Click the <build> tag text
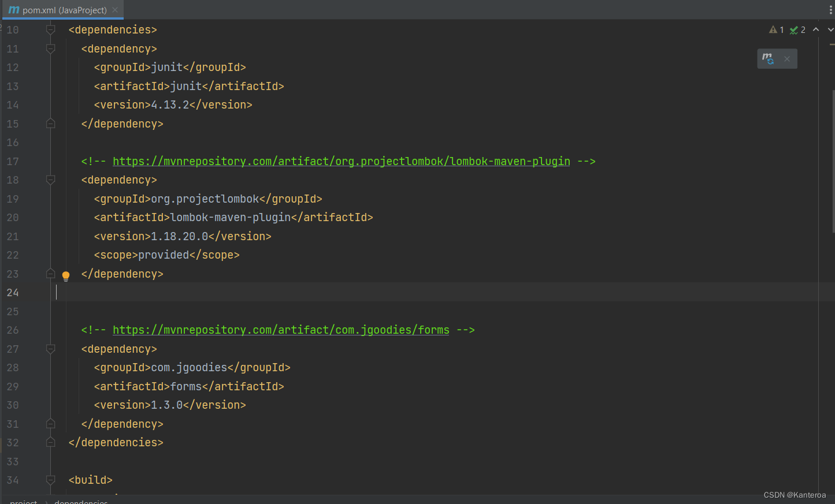The width and height of the screenshot is (835, 504). (91, 480)
